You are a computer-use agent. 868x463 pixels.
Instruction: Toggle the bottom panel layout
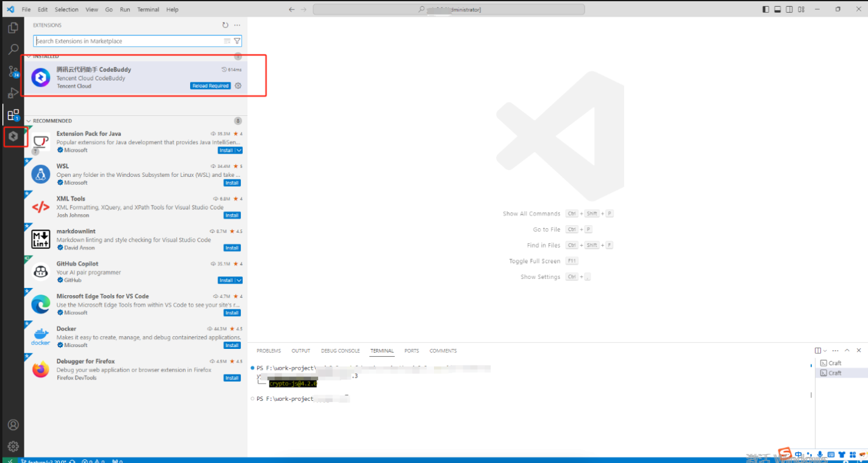(778, 10)
